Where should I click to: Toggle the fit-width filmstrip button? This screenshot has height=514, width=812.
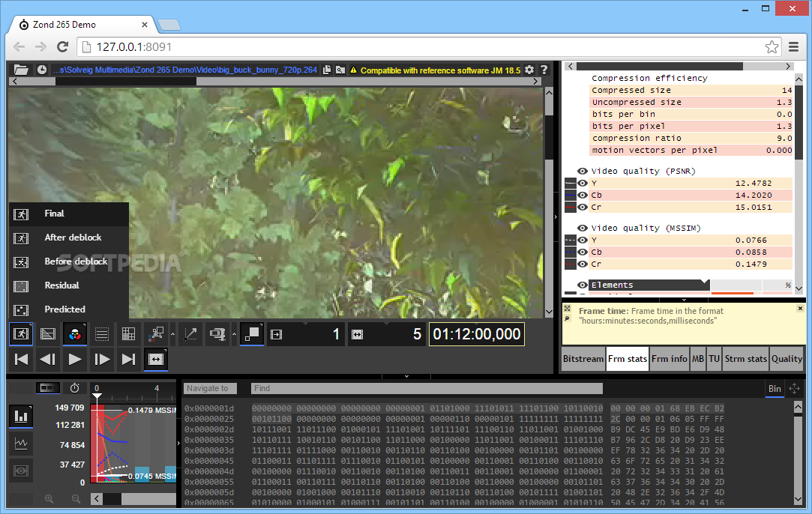156,359
